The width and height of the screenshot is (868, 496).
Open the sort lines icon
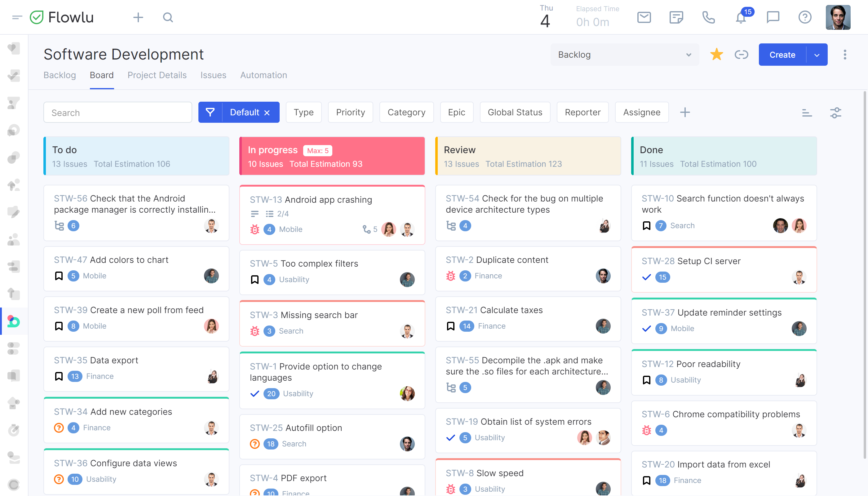tap(807, 113)
